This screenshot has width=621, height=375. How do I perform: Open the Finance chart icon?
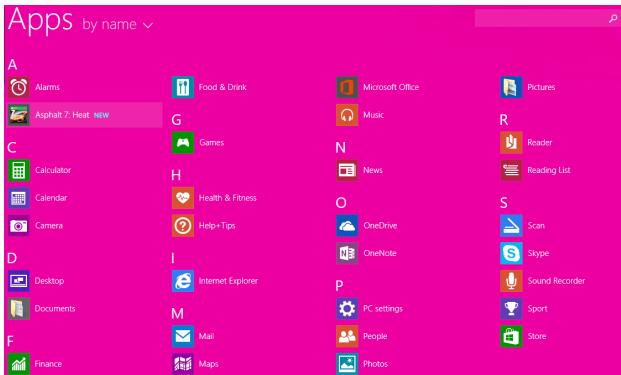coord(19,364)
